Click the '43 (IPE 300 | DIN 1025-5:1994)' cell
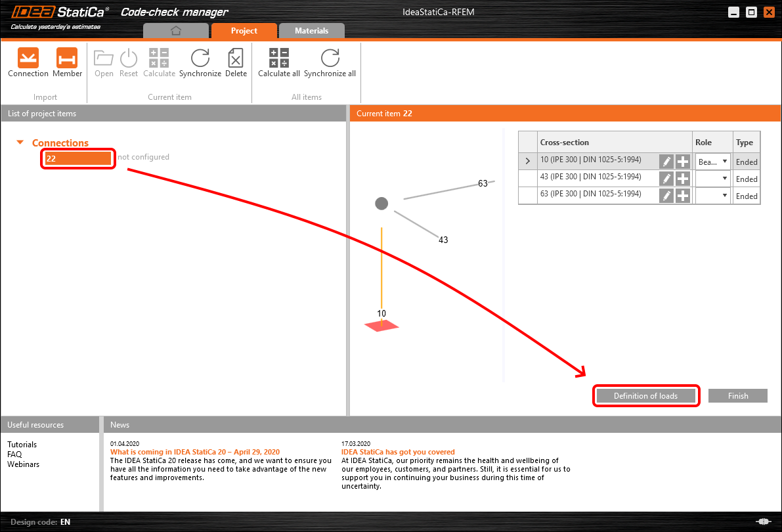This screenshot has width=782, height=532. pyautogui.click(x=590, y=177)
